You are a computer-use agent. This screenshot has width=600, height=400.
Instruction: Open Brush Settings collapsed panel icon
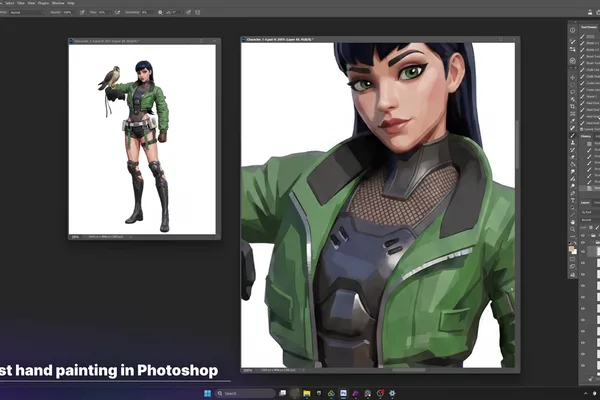point(572,42)
